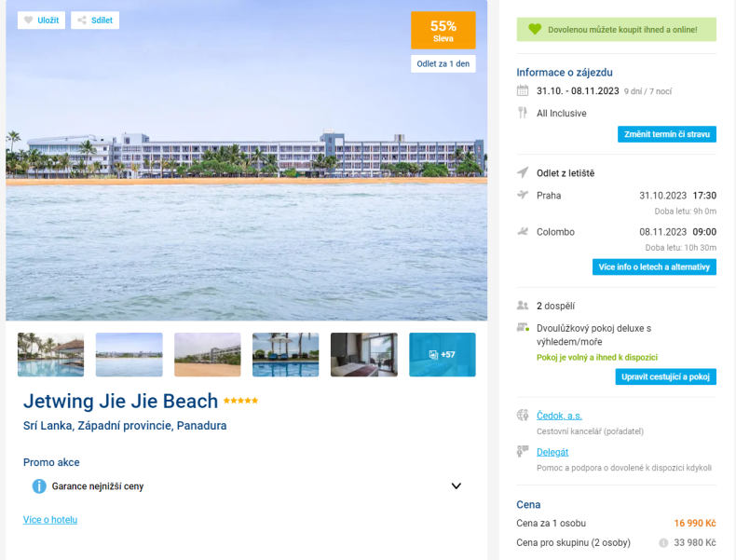Expand Garance nejnižší ceny chevron
The width and height of the screenshot is (736, 560).
pos(456,485)
